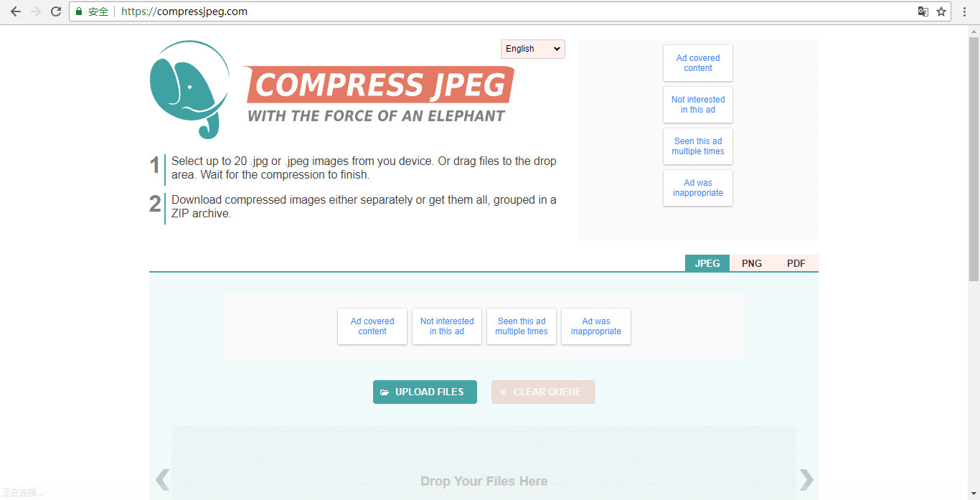Open the translate page icon

923,11
